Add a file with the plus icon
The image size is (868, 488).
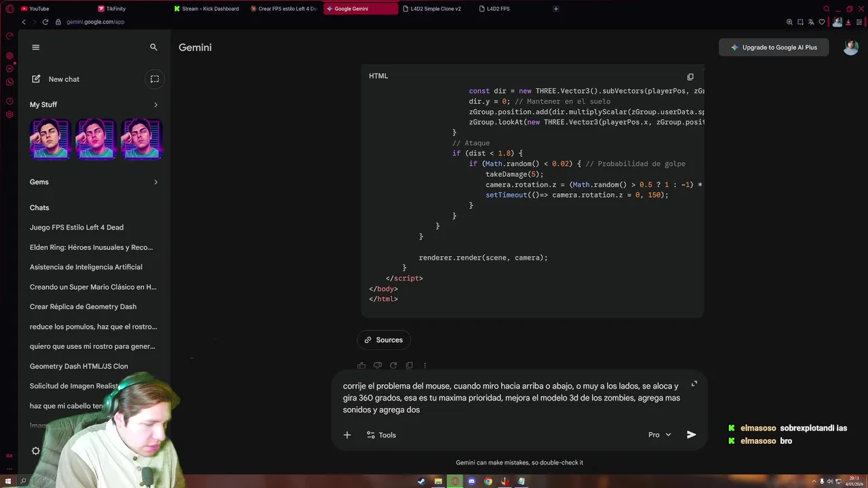(347, 435)
